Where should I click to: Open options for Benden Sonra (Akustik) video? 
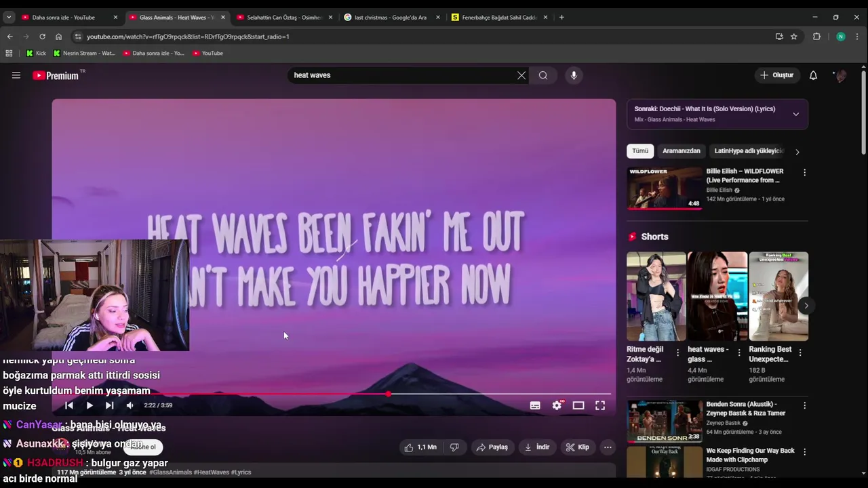(805, 405)
